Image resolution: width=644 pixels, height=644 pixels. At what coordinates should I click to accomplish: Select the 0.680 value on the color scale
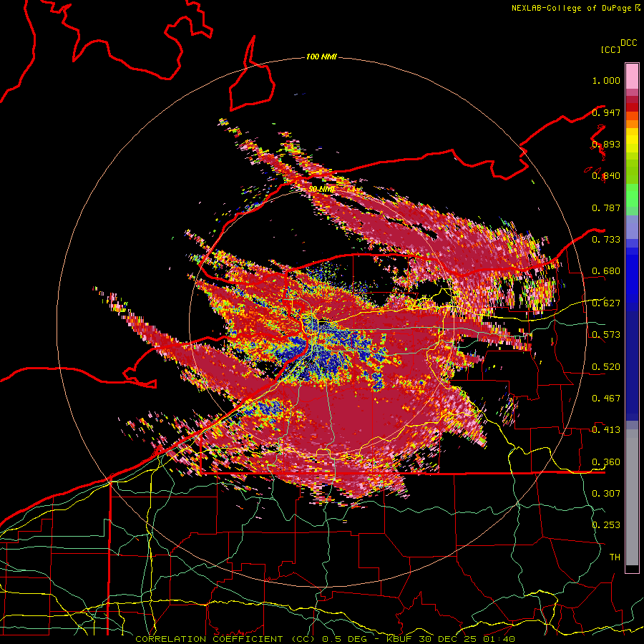[606, 271]
